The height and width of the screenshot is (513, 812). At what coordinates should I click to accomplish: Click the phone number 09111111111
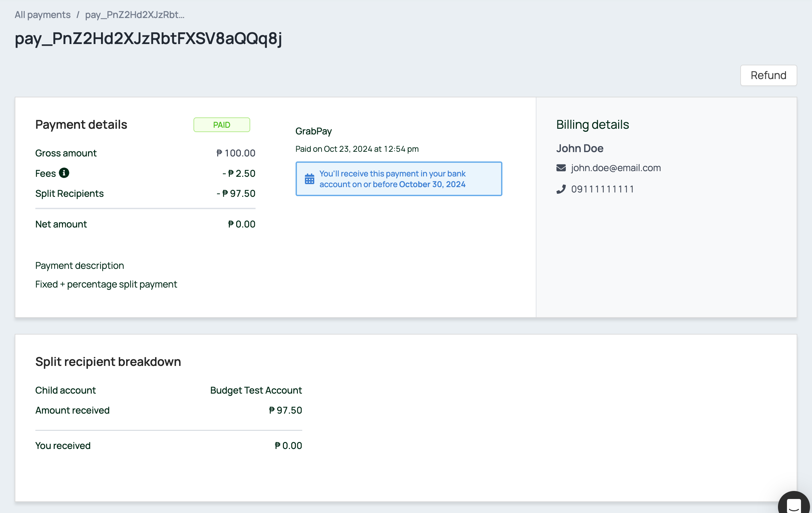602,189
